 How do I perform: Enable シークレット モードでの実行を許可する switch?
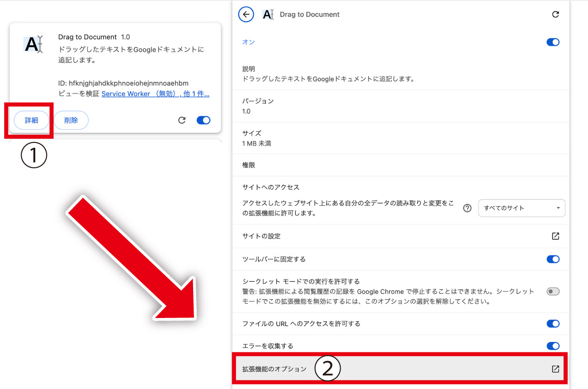coord(553,291)
